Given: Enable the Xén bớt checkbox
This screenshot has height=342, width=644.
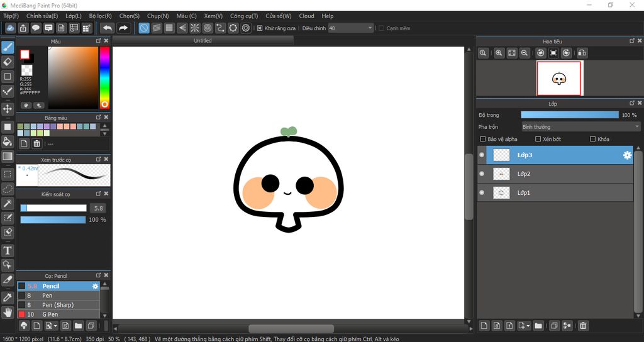Looking at the screenshot, I should pos(538,139).
